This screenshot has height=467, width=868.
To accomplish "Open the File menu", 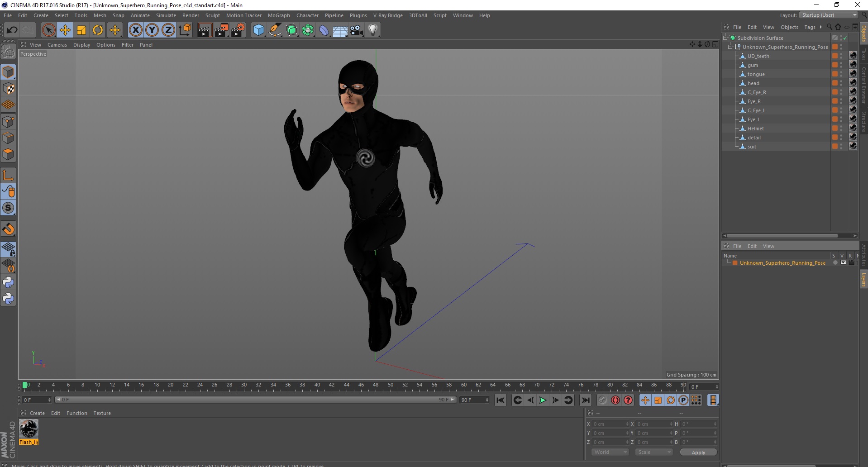I will [8, 15].
